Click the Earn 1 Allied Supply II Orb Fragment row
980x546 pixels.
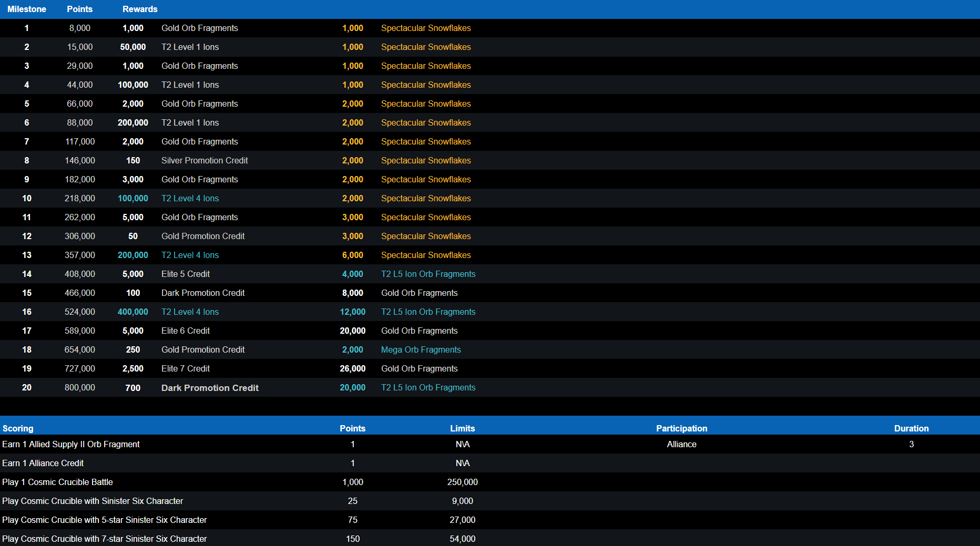71,444
